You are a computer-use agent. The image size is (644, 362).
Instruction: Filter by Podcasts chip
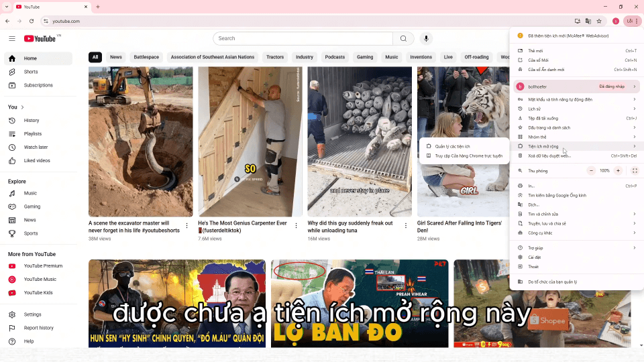335,57
